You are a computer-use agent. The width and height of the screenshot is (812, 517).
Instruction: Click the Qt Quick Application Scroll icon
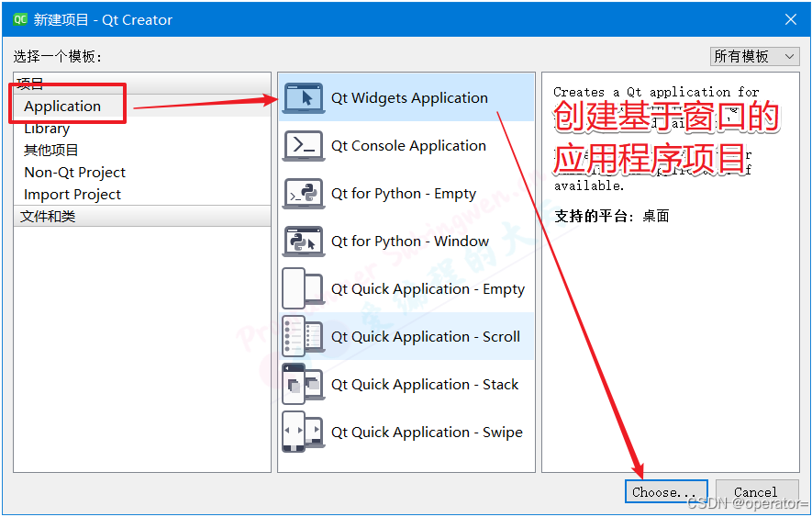pos(304,336)
